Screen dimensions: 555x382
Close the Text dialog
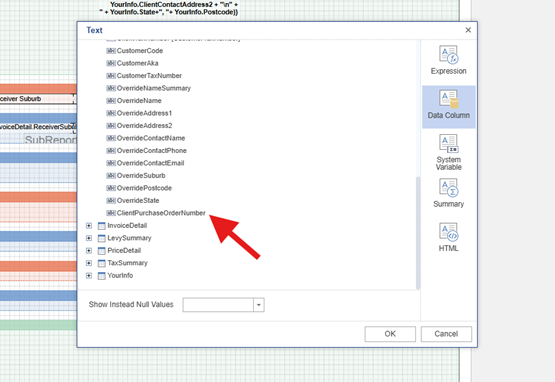468,30
